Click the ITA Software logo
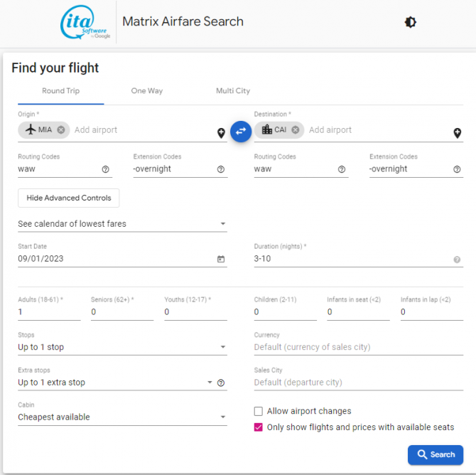Image resolution: width=476 pixels, height=475 pixels. coord(85,22)
